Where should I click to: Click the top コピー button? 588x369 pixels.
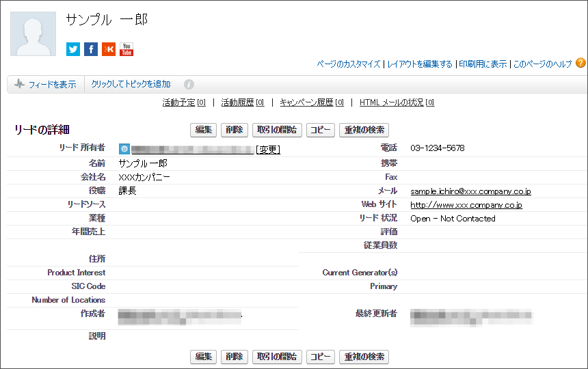[321, 130]
